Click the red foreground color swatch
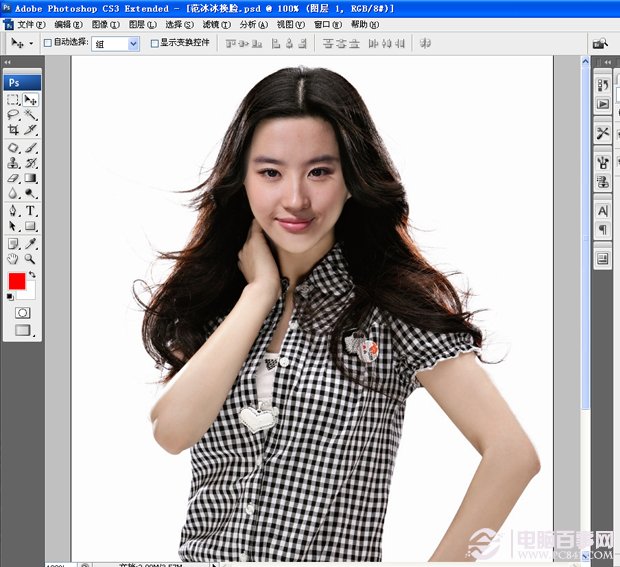Screen dimensions: 620x567 [17, 281]
